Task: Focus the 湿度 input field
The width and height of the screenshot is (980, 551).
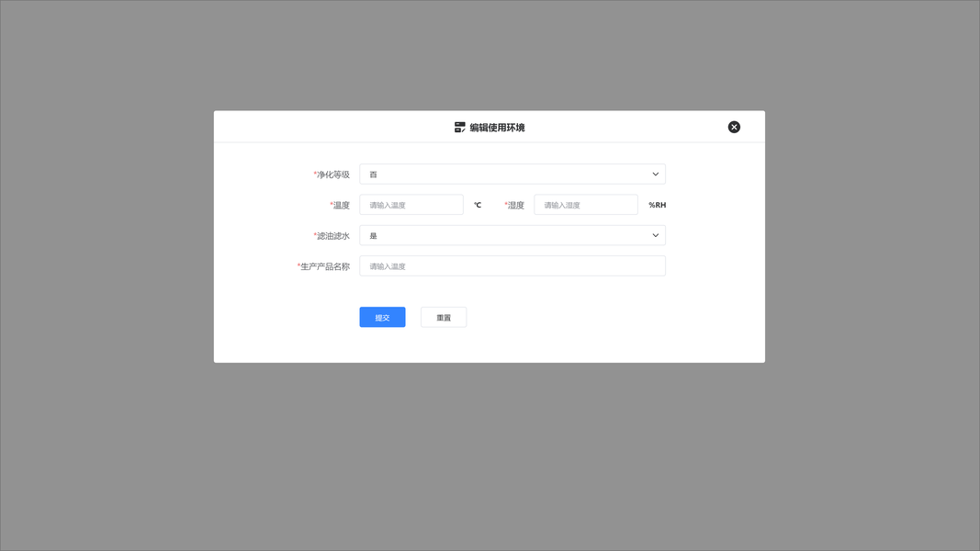Action: pos(586,205)
